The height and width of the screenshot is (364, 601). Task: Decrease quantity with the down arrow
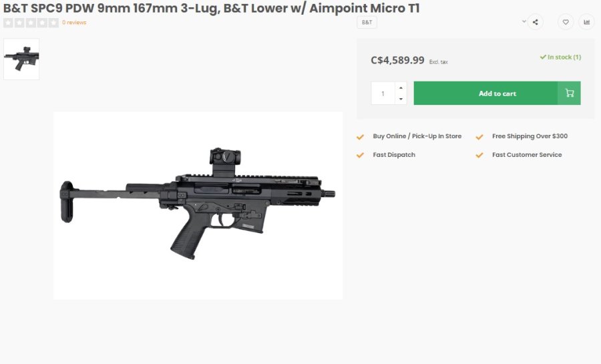[400, 99]
